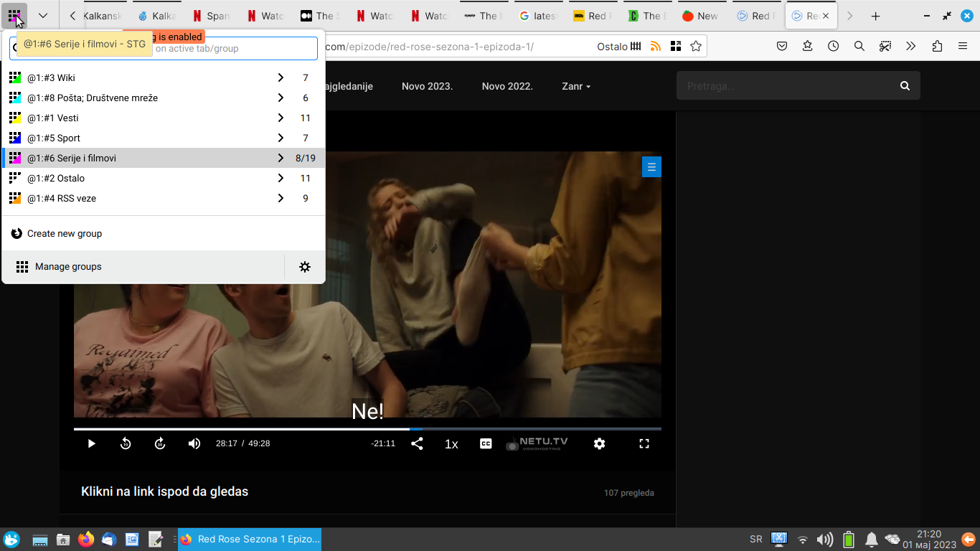
Task: Switch to the Google 'latest' tab
Action: [x=537, y=16]
